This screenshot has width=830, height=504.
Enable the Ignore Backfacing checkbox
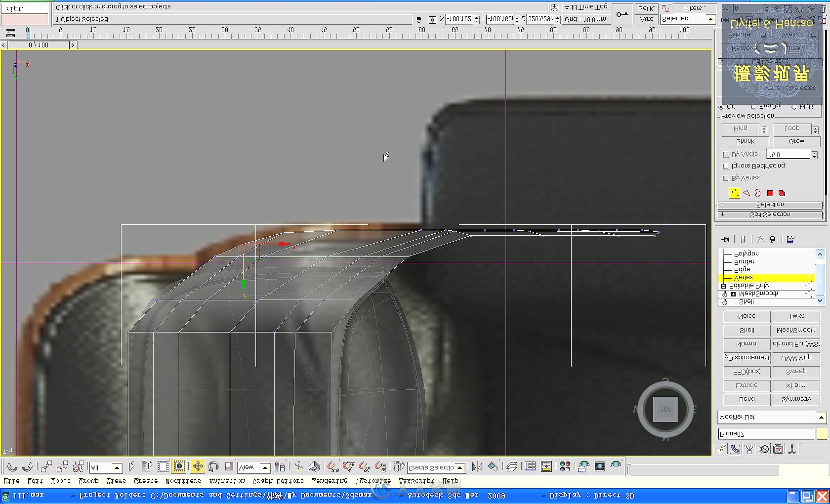(726, 167)
